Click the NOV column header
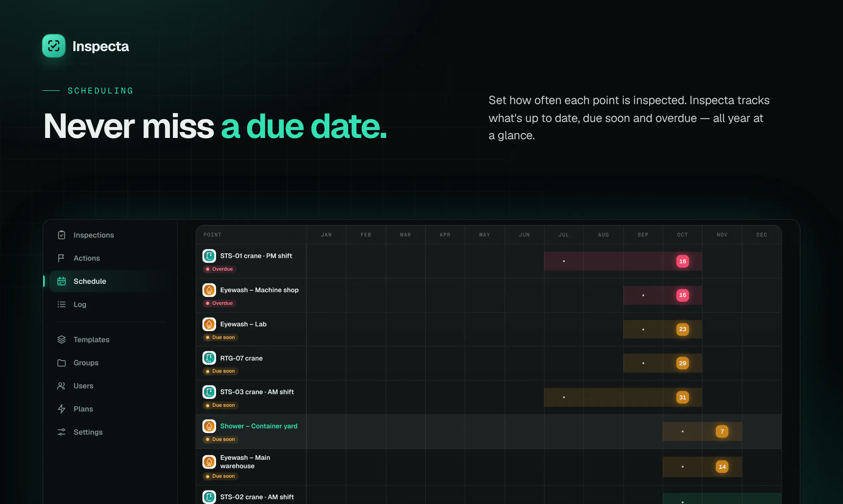843x504 pixels. point(722,235)
